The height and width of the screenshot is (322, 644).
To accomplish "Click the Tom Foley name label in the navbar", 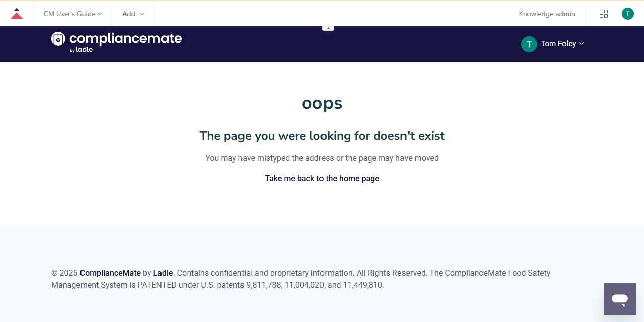I will click(558, 44).
